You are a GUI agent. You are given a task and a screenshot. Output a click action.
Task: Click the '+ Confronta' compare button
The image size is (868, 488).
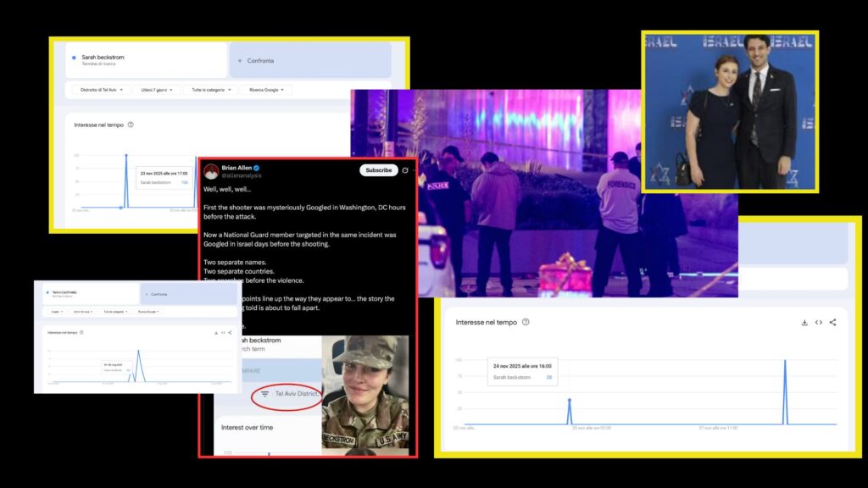[x=309, y=60]
